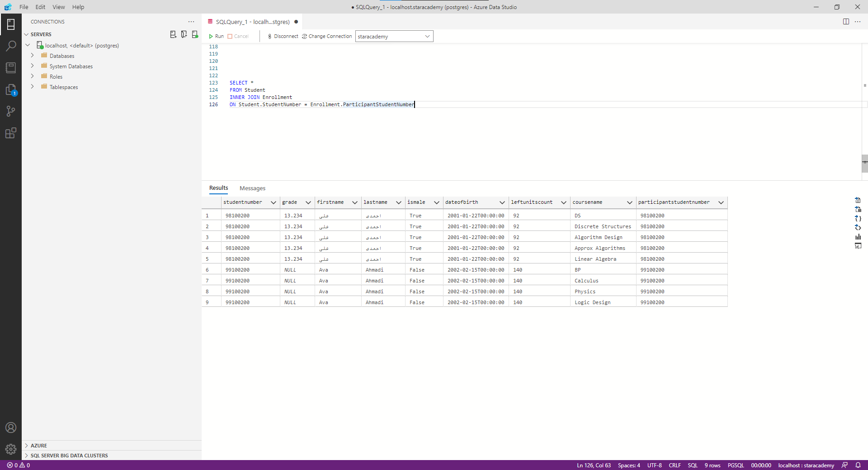Screen dimensions: 868x470
Task: Save results as XML icon
Action: [858, 227]
